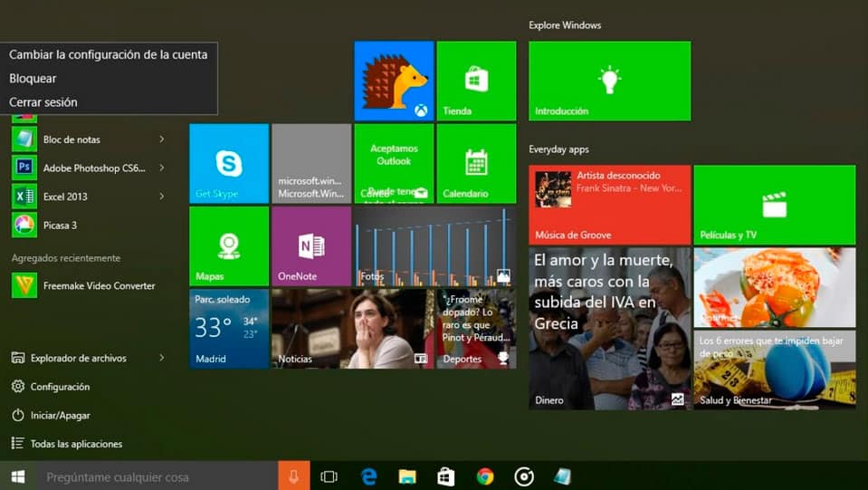Activate the Cortana microphone button
Image resolution: width=868 pixels, height=490 pixels.
point(293,476)
